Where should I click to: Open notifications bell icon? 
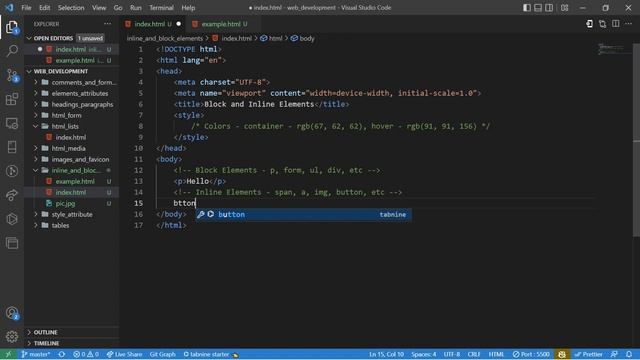[629, 354]
